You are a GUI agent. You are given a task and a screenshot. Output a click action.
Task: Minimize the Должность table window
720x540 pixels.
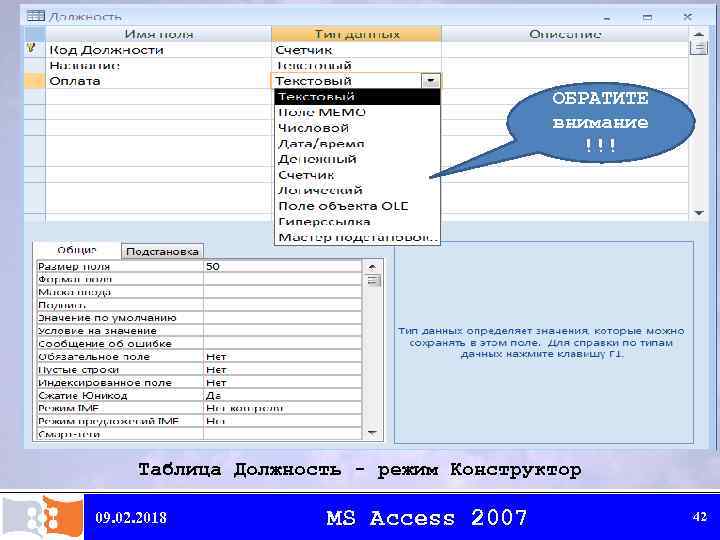(x=607, y=18)
